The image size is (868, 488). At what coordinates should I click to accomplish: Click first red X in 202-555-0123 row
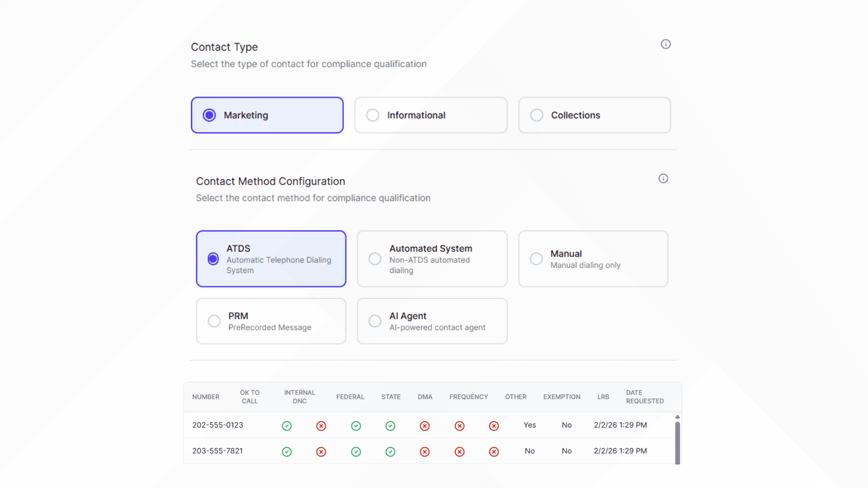321,426
